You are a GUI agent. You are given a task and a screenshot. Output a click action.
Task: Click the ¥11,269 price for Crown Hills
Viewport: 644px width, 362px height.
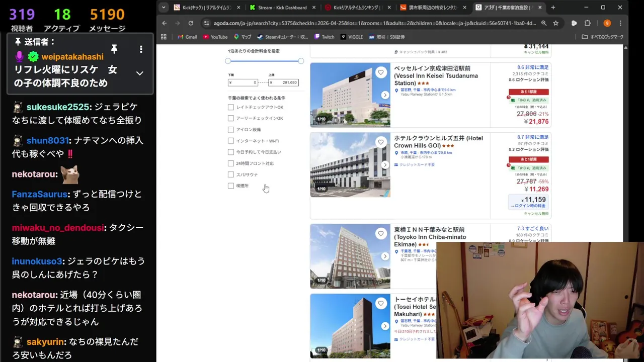pos(536,189)
